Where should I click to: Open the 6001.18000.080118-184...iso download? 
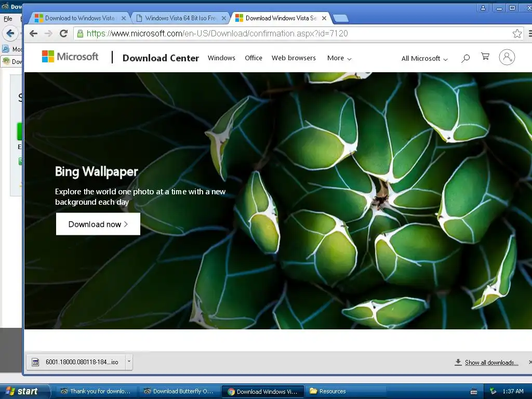click(76, 362)
